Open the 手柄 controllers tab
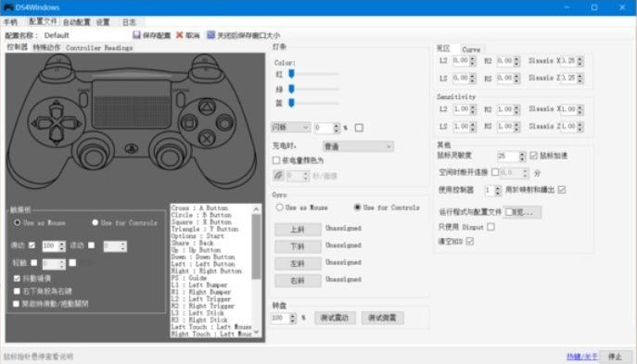 pyautogui.click(x=10, y=22)
